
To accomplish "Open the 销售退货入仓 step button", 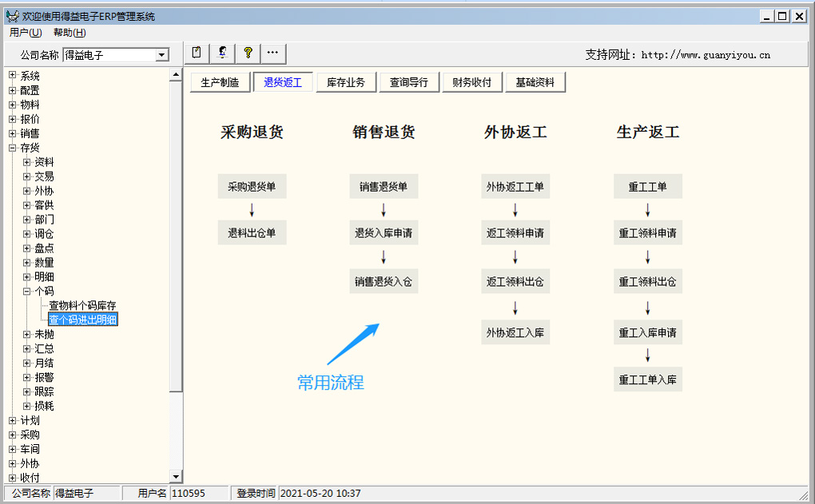I will point(384,281).
